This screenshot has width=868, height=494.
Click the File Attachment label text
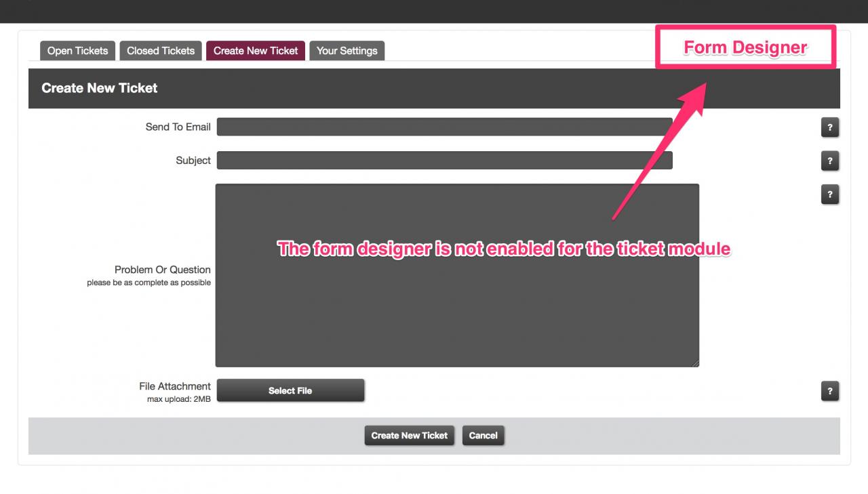coord(175,386)
